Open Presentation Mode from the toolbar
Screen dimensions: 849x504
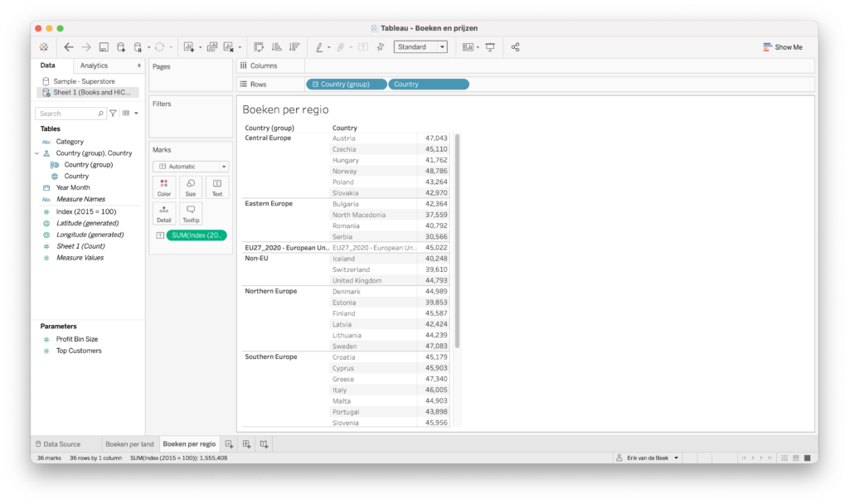pos(490,47)
